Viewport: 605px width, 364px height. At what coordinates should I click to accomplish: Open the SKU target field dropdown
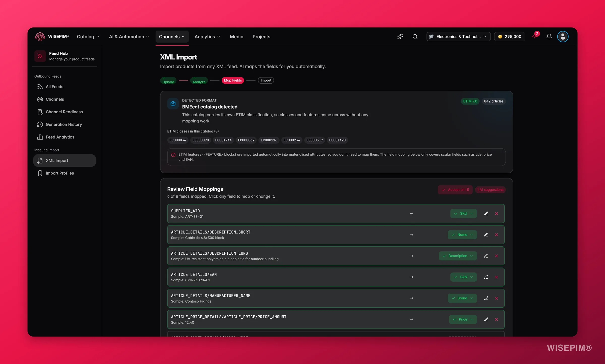tap(463, 213)
